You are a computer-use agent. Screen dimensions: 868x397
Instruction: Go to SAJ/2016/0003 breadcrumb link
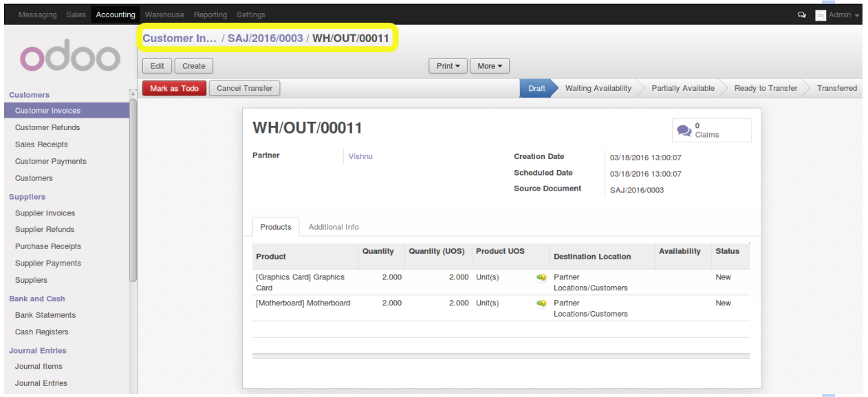pyautogui.click(x=265, y=39)
